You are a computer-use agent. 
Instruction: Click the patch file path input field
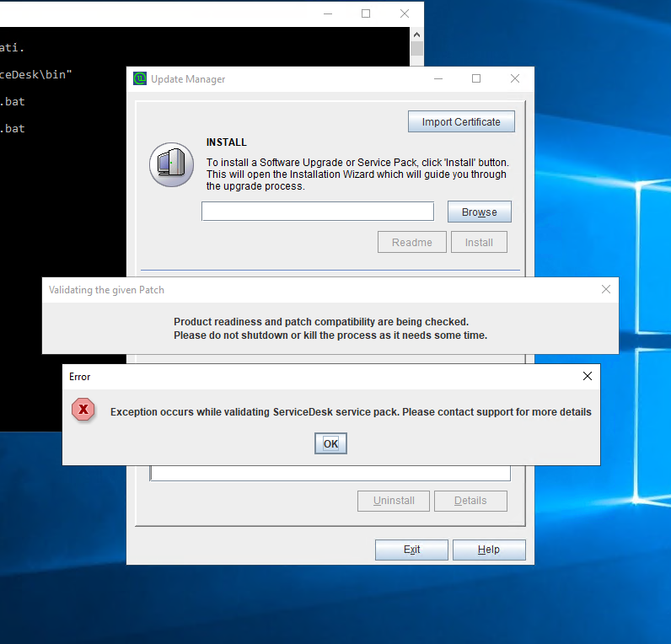318,212
